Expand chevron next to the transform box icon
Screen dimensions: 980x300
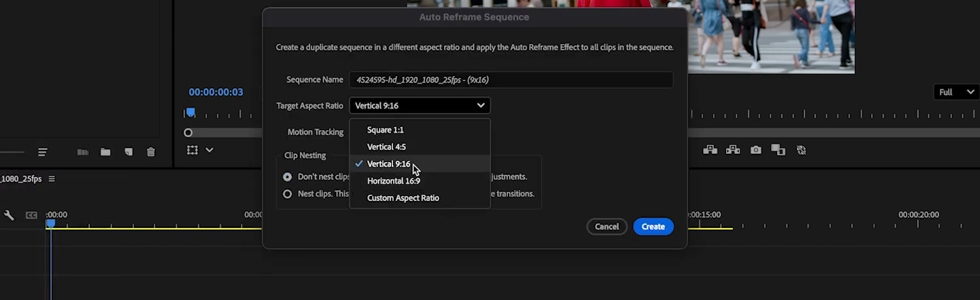point(209,150)
